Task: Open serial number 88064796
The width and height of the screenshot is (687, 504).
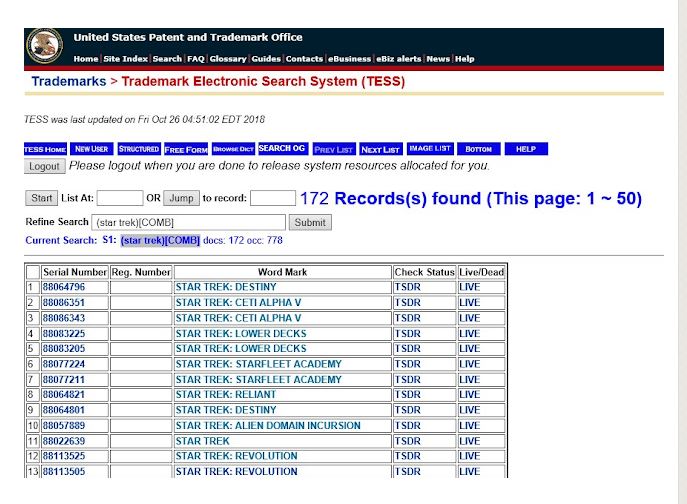Action: [64, 287]
